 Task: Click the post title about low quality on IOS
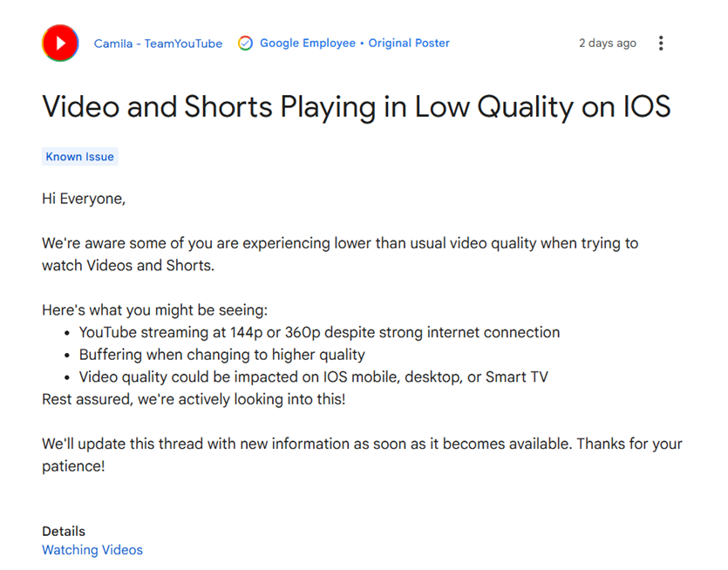356,106
